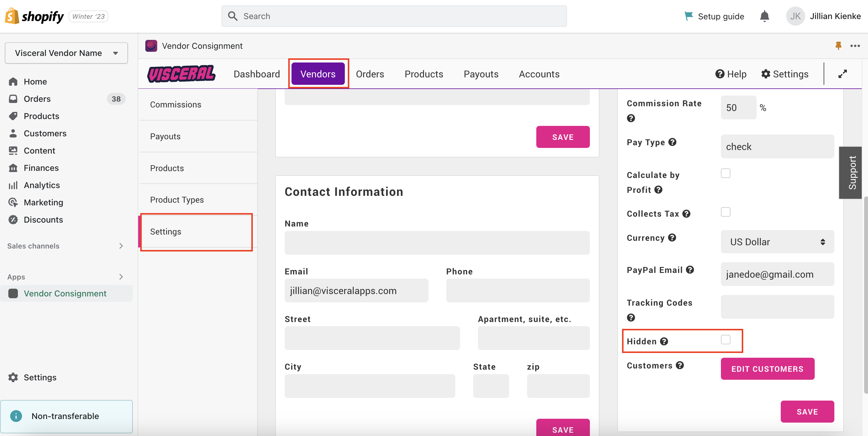This screenshot has width=868, height=436.
Task: Open the Visceral Vendor Name store switcher
Action: tap(66, 53)
